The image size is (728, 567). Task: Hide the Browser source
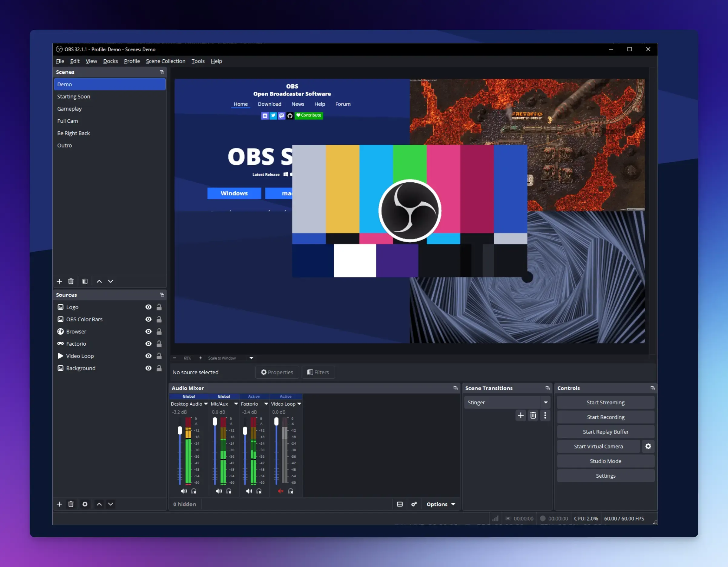(149, 331)
